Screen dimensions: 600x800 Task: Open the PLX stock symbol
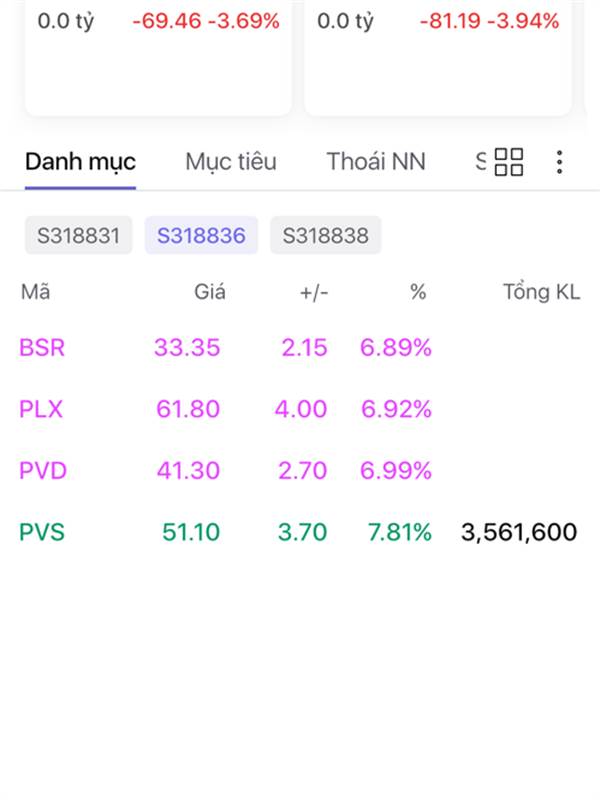41,409
